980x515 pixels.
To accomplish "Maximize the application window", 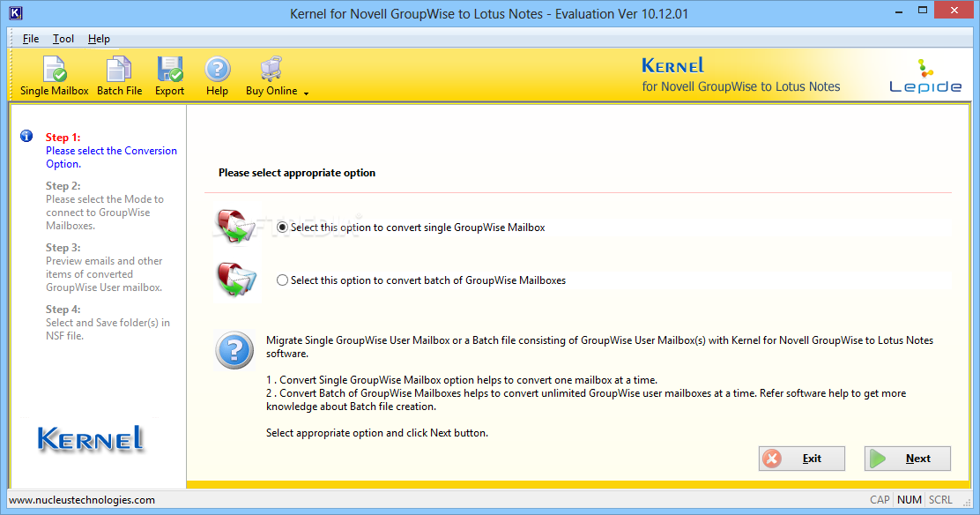I will tap(923, 11).
